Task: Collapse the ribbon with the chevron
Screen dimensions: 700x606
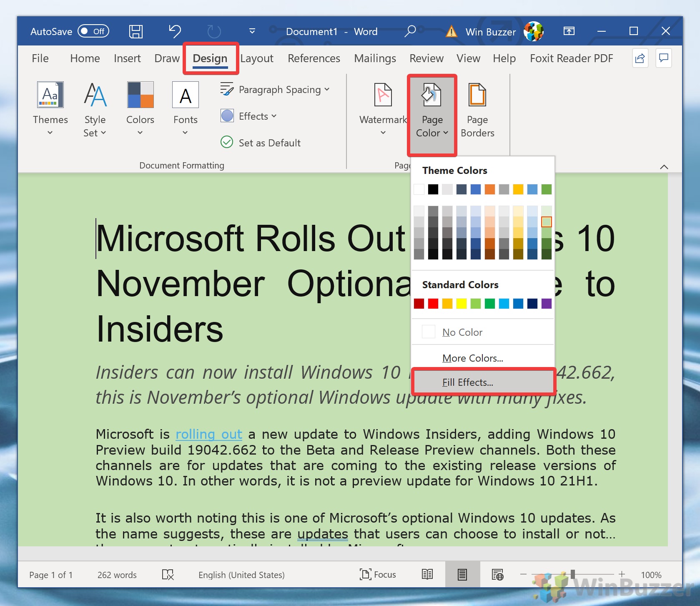Action: click(664, 167)
